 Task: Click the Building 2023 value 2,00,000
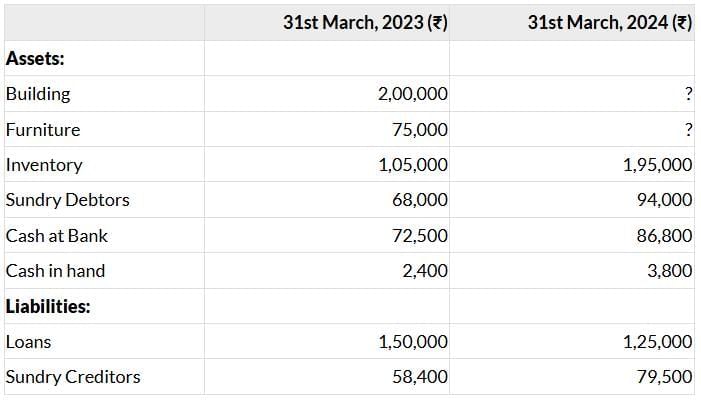coord(413,94)
